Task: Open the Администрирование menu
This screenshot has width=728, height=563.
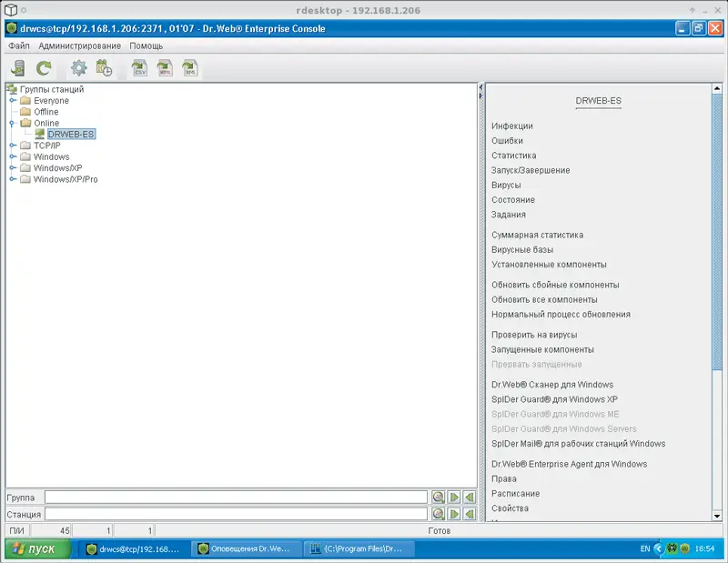Action: pos(79,46)
